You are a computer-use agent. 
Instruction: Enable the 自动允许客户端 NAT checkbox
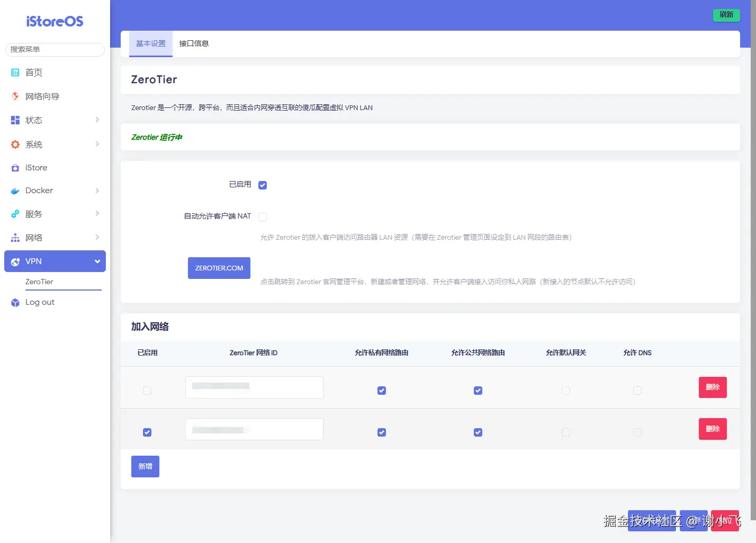[263, 216]
